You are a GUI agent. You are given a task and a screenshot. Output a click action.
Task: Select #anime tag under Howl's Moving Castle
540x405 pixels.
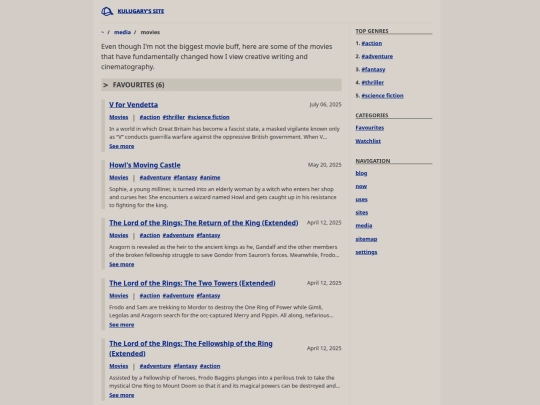[210, 177]
